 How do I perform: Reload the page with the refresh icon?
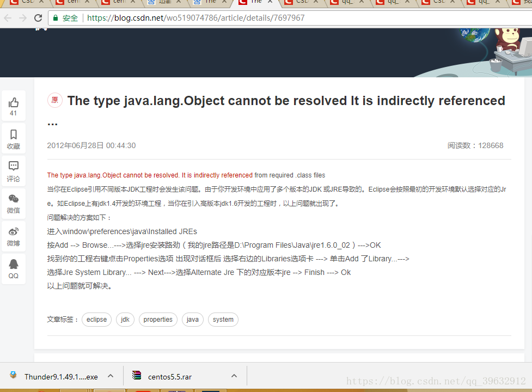[38, 18]
